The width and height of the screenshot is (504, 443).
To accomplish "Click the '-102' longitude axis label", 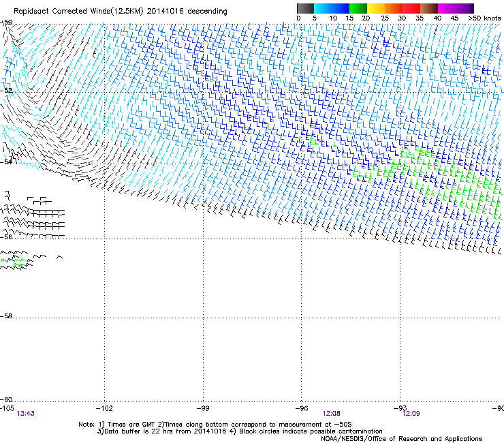I will click(x=104, y=408).
